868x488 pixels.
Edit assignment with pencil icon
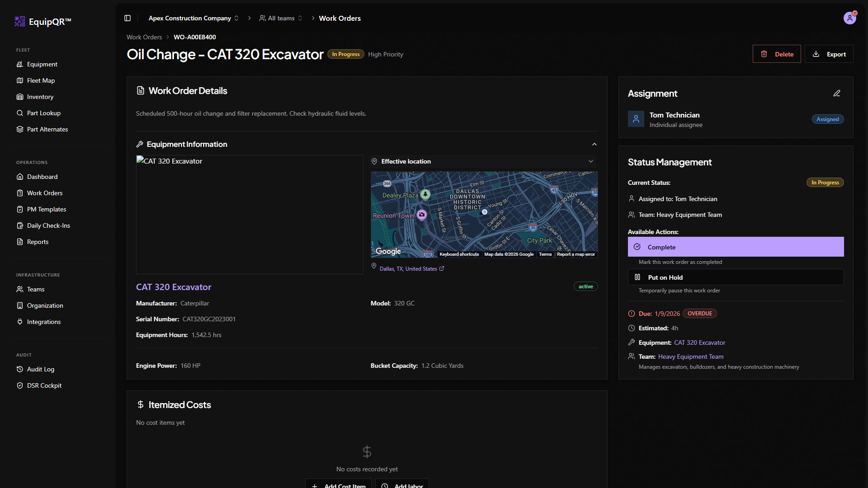point(837,93)
